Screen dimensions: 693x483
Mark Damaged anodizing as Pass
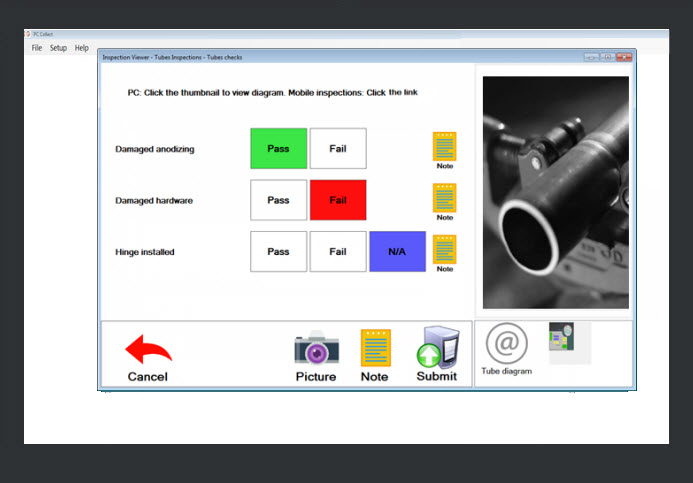[x=278, y=149]
